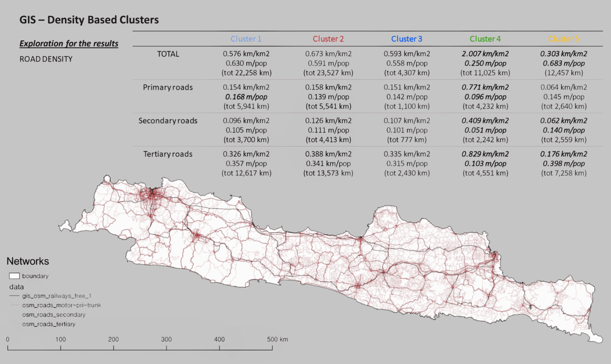Image resolution: width=611 pixels, height=364 pixels.
Task: Click the '(tot 5,941 km)' cell text
Action: 246,107
